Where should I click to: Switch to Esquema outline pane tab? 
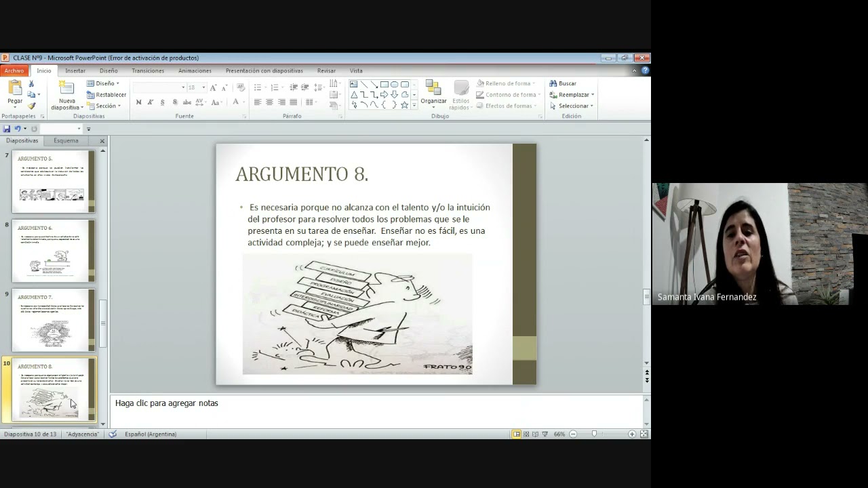tap(66, 141)
